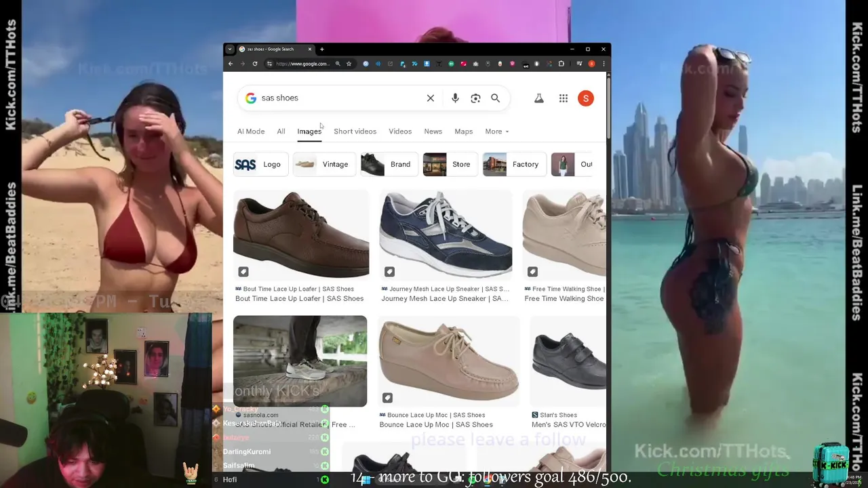Filter images by the Factory chip
The height and width of the screenshot is (488, 868).
click(x=514, y=164)
